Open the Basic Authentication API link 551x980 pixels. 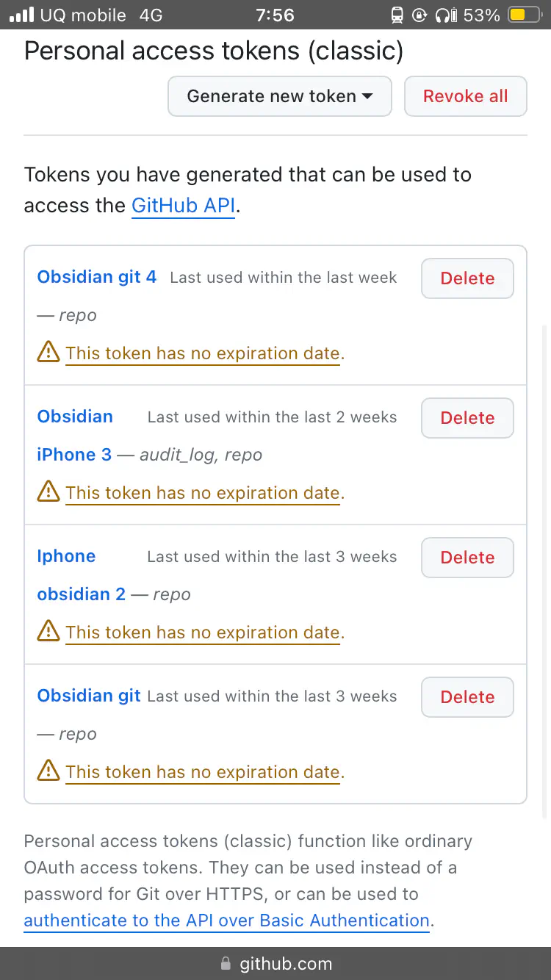click(226, 920)
